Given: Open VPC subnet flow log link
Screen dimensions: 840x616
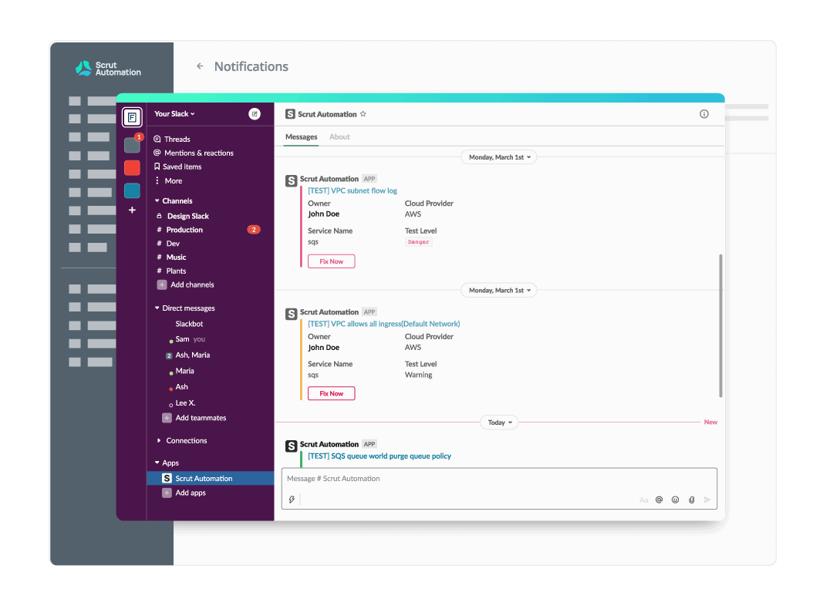Looking at the screenshot, I should 353,190.
